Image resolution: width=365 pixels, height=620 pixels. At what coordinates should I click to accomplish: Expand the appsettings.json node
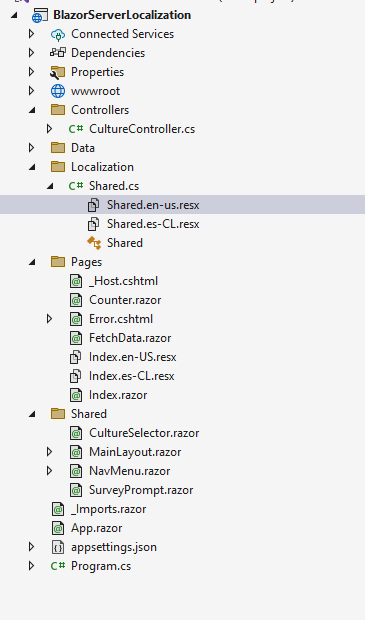pos(32,547)
